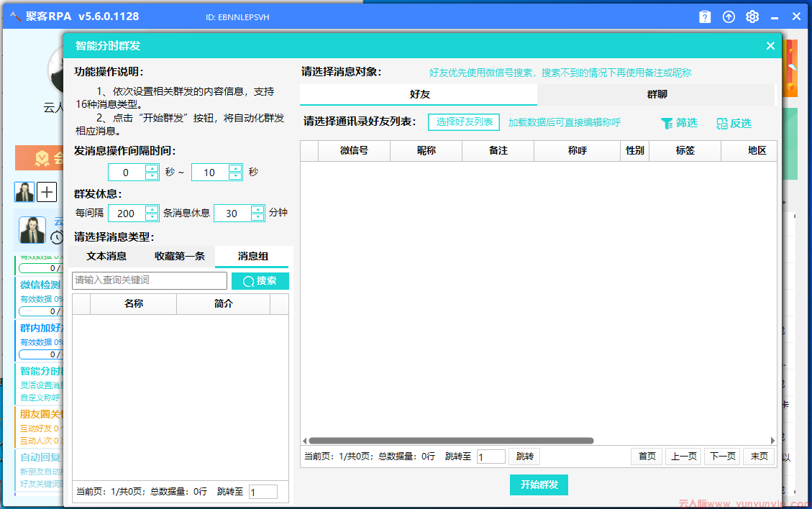Click the 下一页 pagination button
812x509 pixels.
721,456
